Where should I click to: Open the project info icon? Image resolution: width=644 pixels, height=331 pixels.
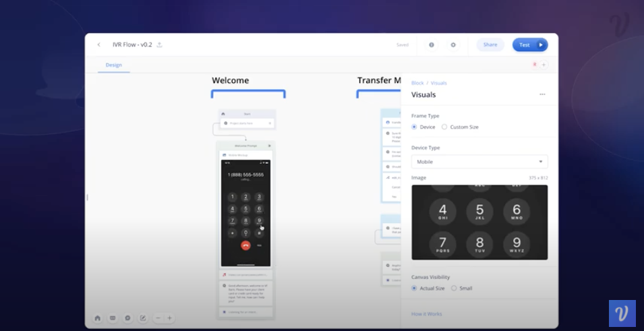tap(432, 44)
